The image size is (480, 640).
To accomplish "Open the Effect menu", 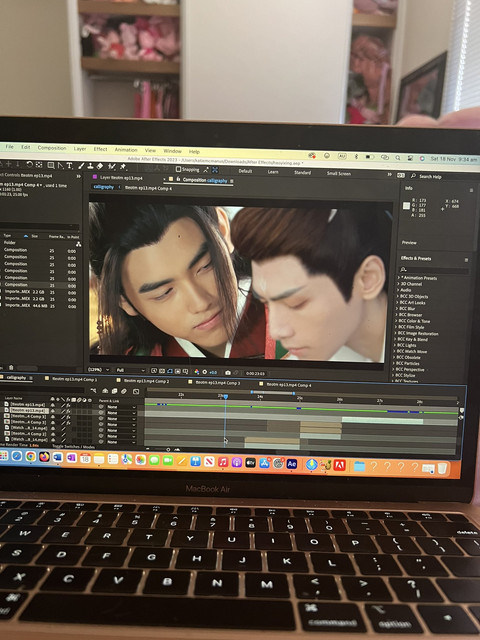I will click(x=100, y=149).
